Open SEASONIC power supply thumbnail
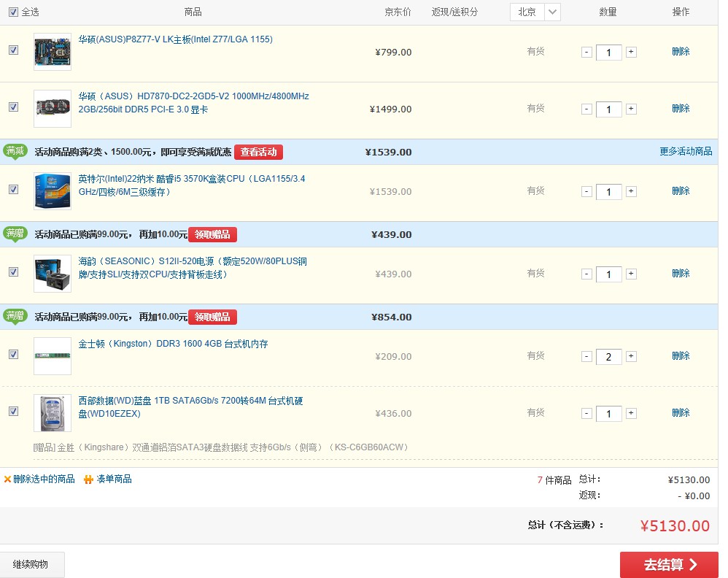Image resolution: width=728 pixels, height=578 pixels. (53, 274)
